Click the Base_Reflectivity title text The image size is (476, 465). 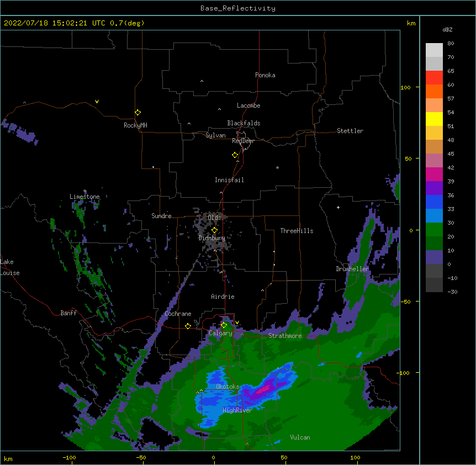click(x=237, y=8)
